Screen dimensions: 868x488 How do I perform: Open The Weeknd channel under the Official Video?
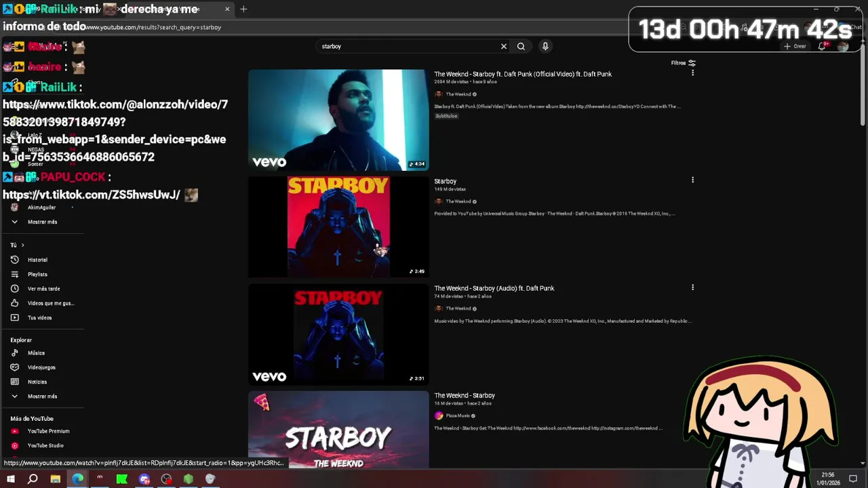[x=458, y=94]
